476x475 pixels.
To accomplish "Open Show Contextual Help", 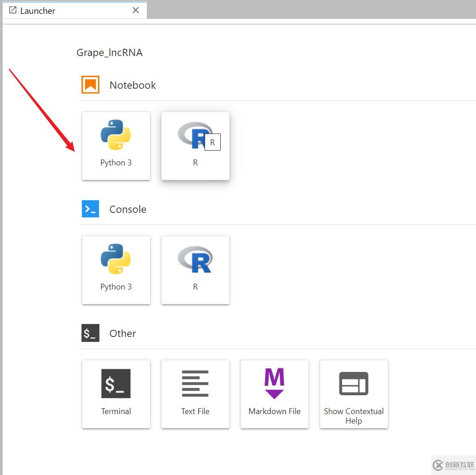I will click(x=354, y=394).
